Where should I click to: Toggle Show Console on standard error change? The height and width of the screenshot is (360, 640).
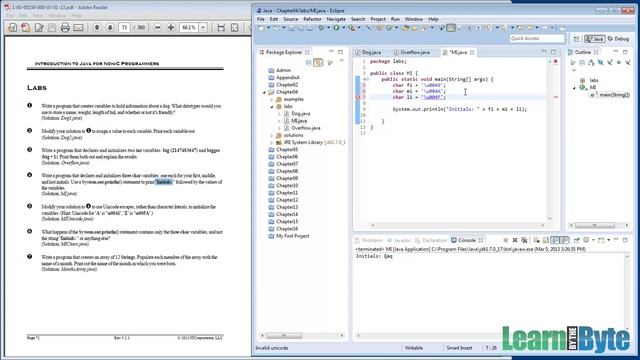(564, 240)
